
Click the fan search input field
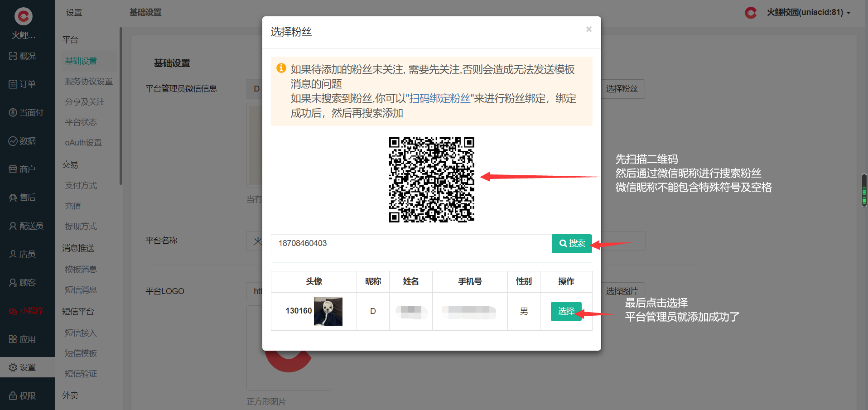point(411,243)
